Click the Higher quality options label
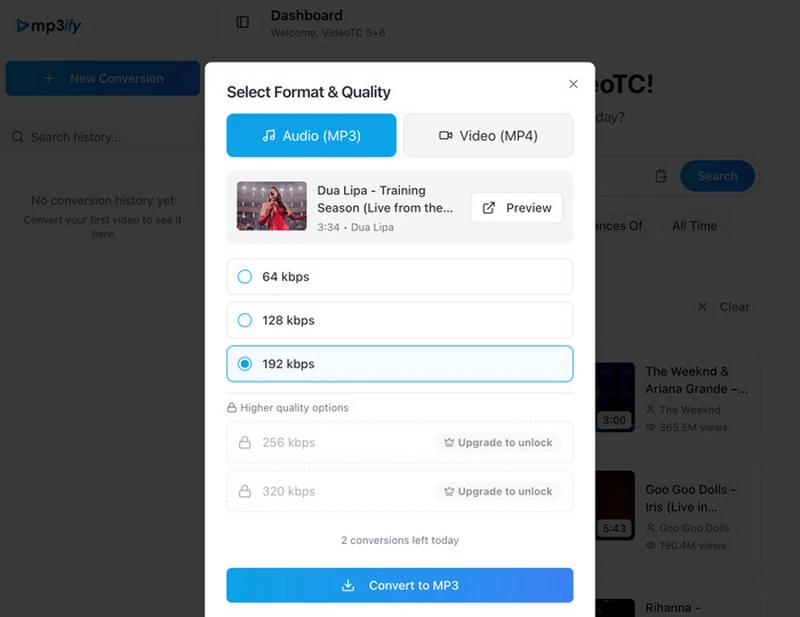The width and height of the screenshot is (800, 617). click(294, 408)
